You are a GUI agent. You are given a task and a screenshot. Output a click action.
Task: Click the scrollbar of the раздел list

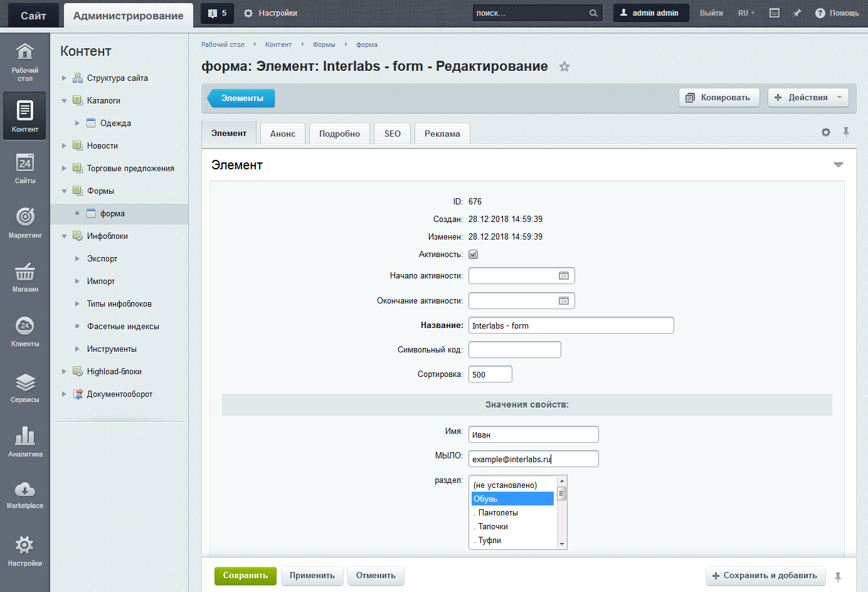[562, 512]
